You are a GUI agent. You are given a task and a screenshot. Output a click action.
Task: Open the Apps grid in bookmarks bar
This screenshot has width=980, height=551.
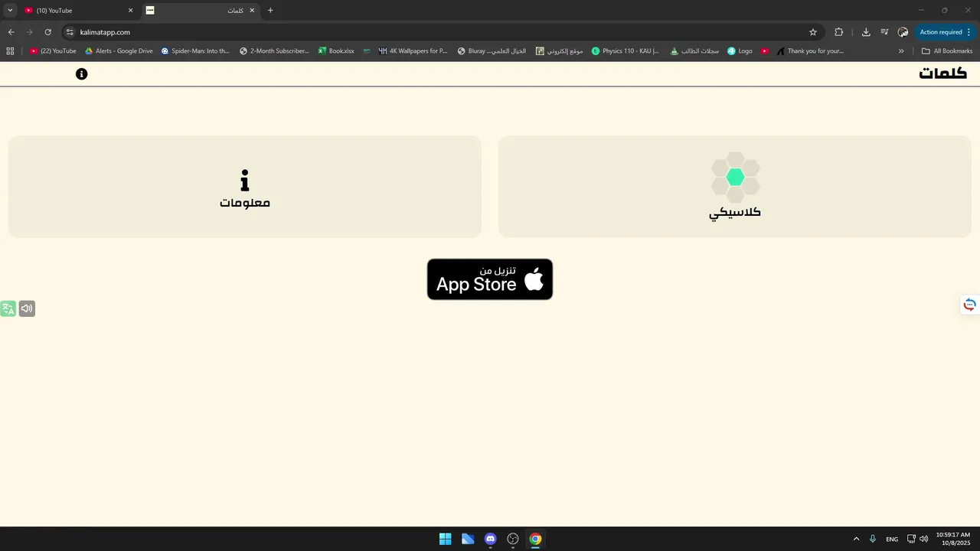pos(10,51)
